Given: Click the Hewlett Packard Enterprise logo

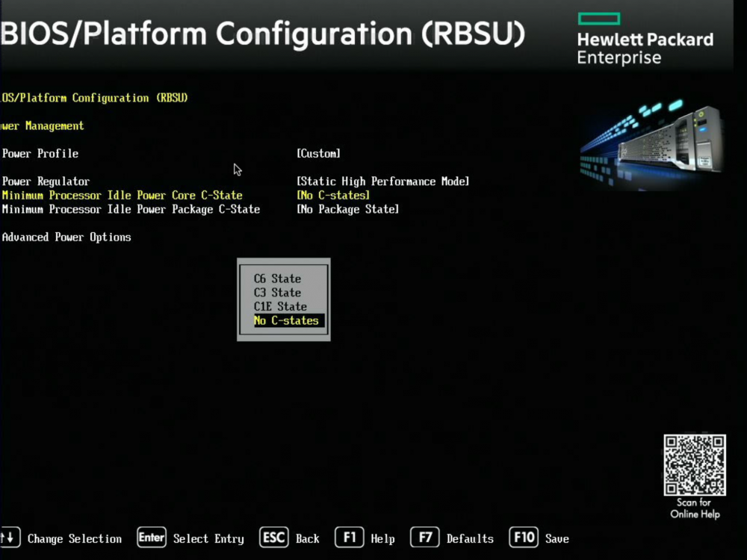Looking at the screenshot, I should click(x=645, y=39).
